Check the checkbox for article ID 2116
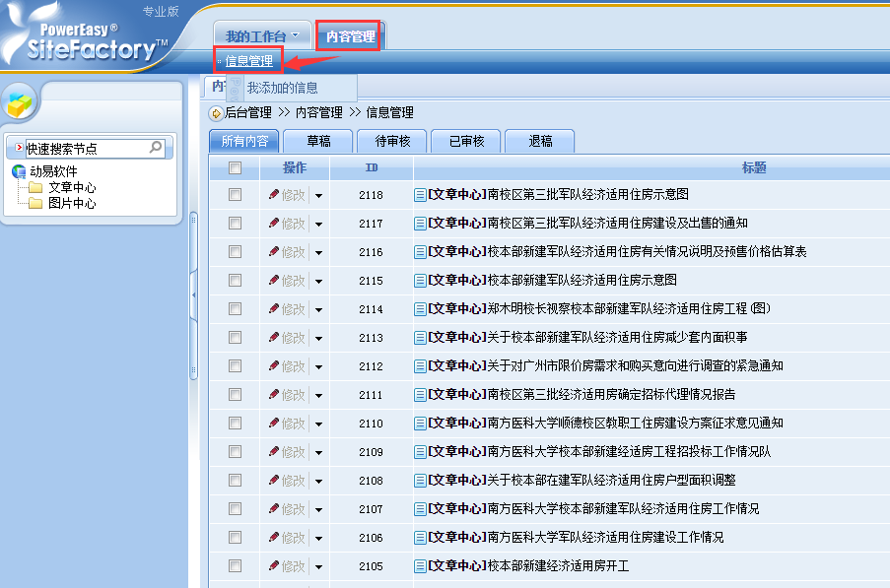The width and height of the screenshot is (890, 588). (235, 252)
